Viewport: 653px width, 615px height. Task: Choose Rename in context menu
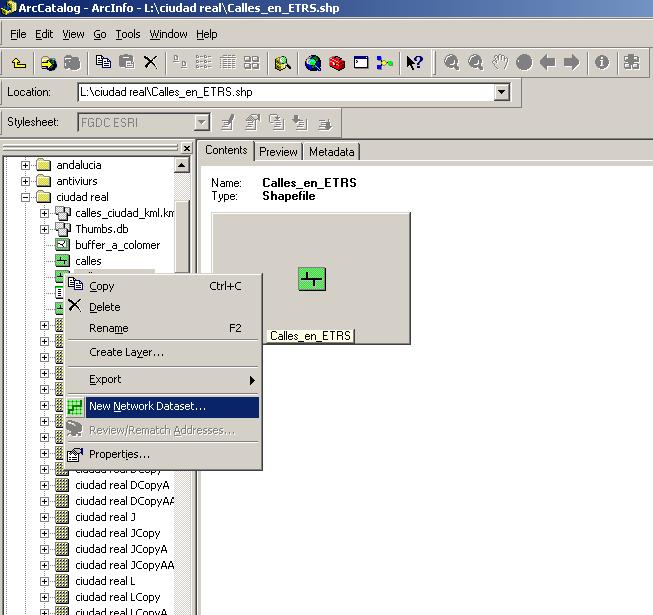click(163, 328)
